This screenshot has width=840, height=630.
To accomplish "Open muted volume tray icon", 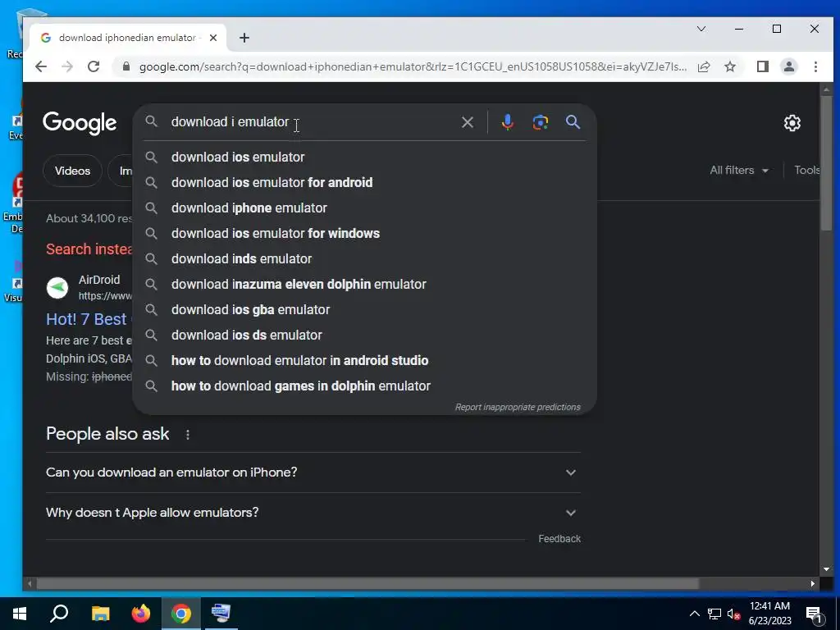I will pos(733,614).
